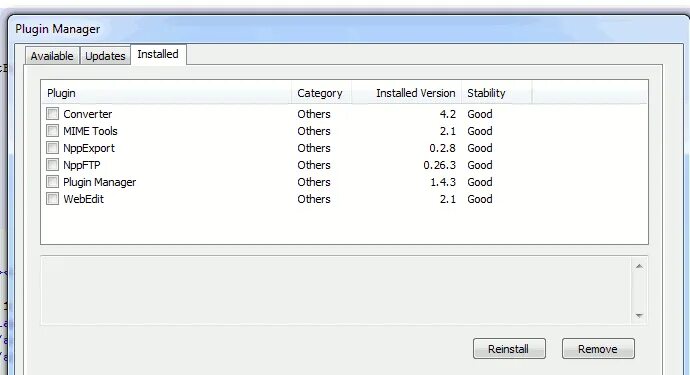Click the description box scroll down arrow
This screenshot has height=375, width=690.
pos(639,316)
